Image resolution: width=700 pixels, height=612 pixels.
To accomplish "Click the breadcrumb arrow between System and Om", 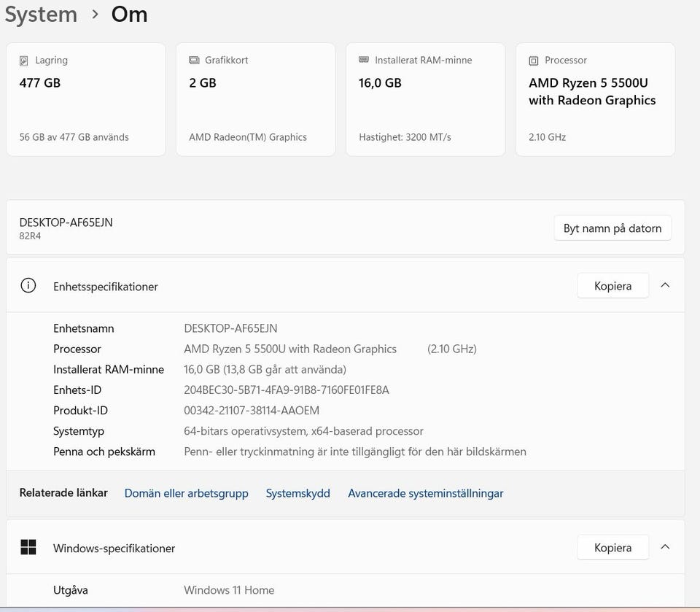I will 96,15.
